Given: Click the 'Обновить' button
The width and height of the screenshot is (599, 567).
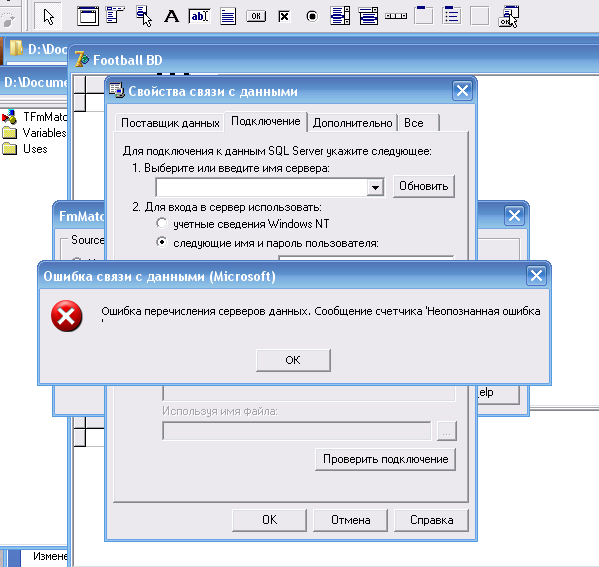Looking at the screenshot, I should click(424, 186).
